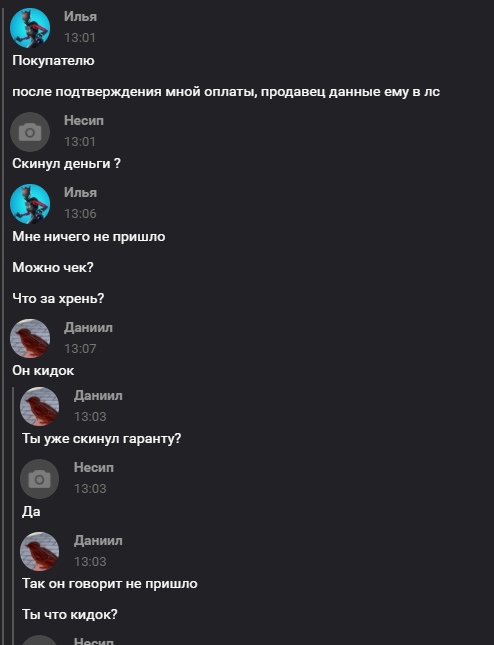
Task: Open Даниил's bird avatar at 13:07
Action: click(x=30, y=339)
